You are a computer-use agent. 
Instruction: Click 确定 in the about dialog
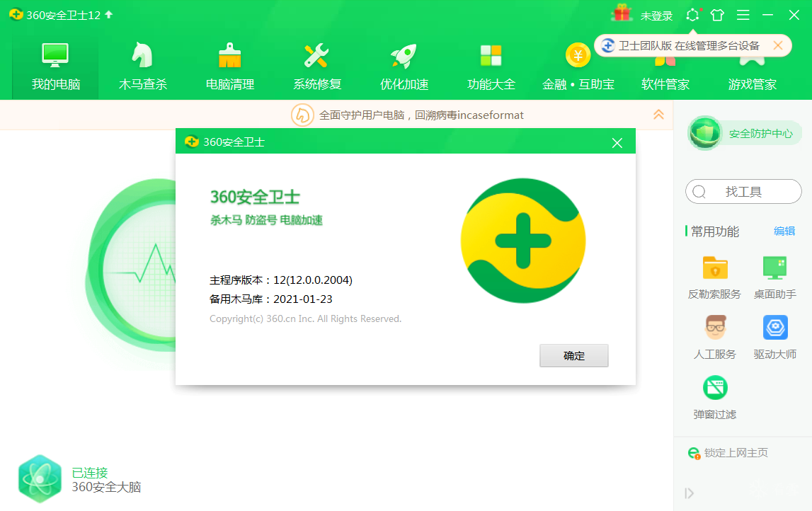pyautogui.click(x=574, y=356)
